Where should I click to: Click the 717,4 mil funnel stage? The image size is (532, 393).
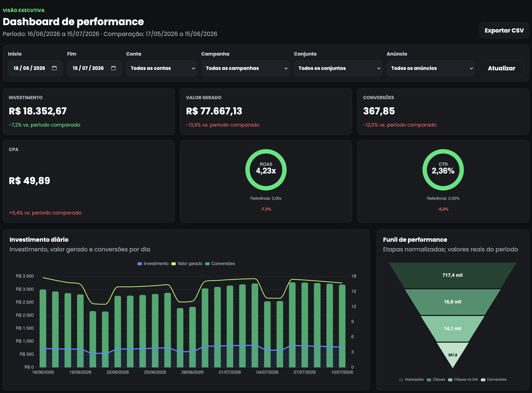point(453,275)
